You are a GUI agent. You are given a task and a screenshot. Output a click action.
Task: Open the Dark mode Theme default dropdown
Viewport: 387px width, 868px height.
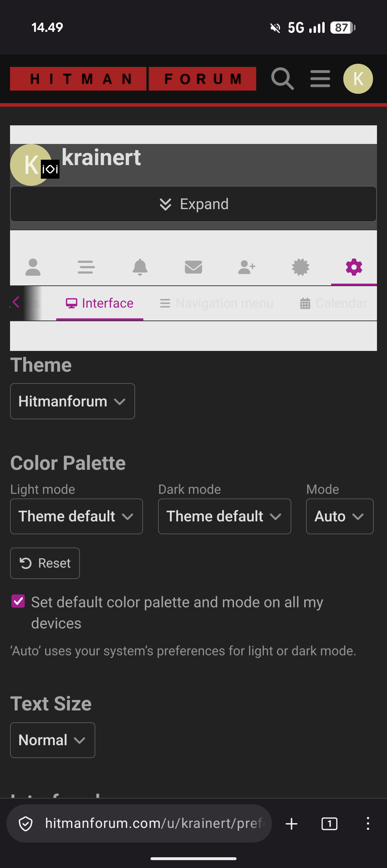[x=224, y=516]
